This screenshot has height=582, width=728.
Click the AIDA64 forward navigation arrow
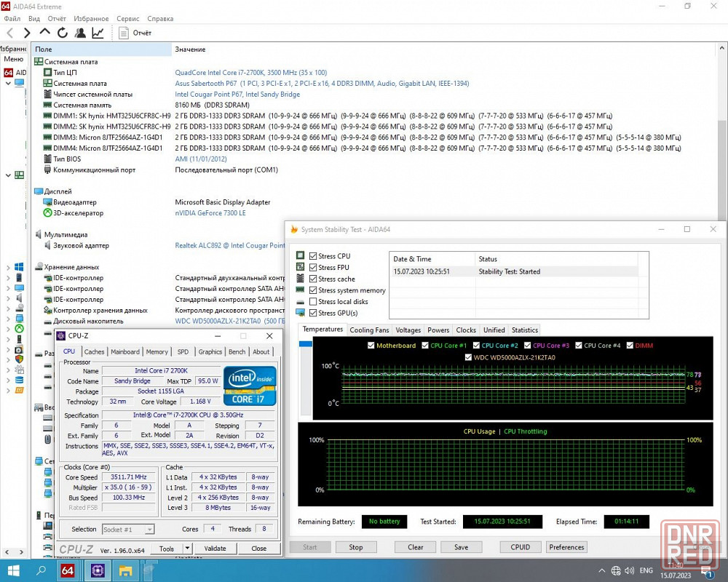click(26, 33)
